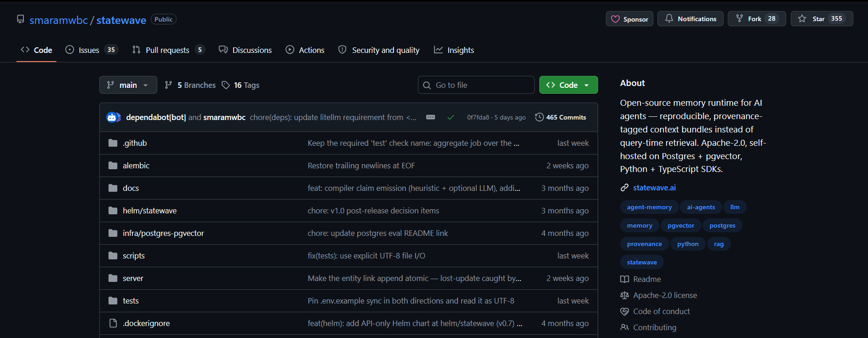Open the helm/statewave folder
868x338 pixels.
coord(149,211)
